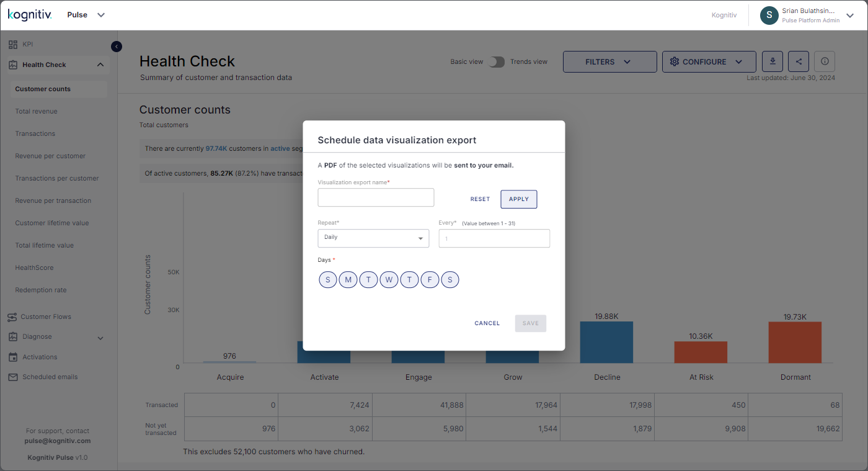This screenshot has height=471, width=868.
Task: Select Monday day circle
Action: (x=348, y=280)
